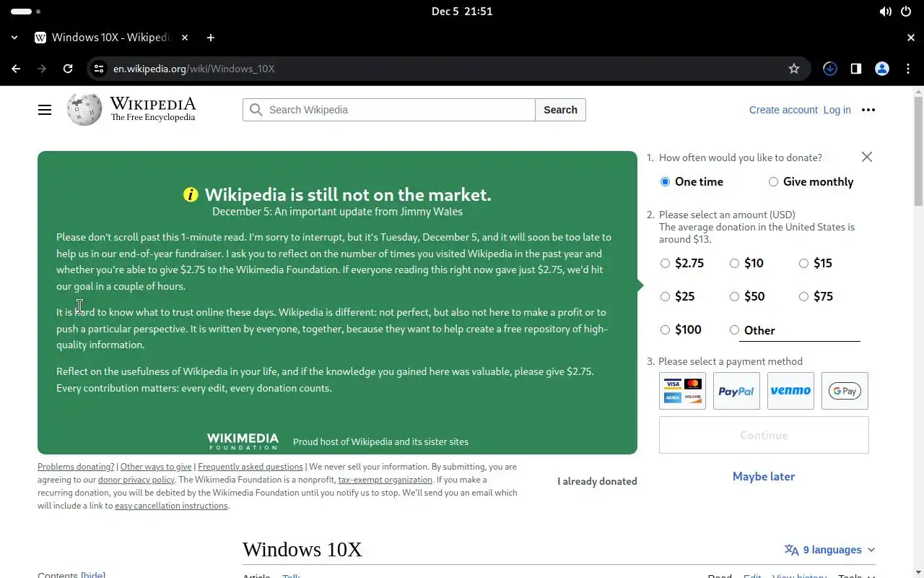Image resolution: width=924 pixels, height=578 pixels.
Task: Select Venmo payment method
Action: pos(790,391)
